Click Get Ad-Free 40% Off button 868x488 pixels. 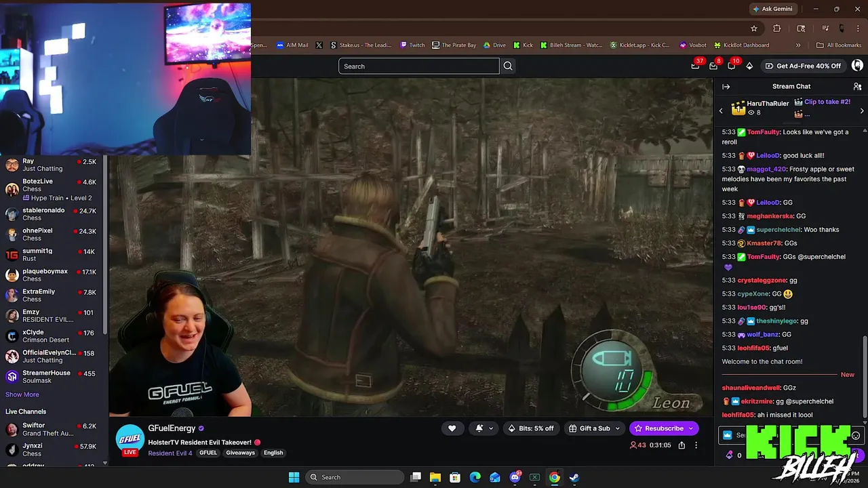pyautogui.click(x=803, y=66)
